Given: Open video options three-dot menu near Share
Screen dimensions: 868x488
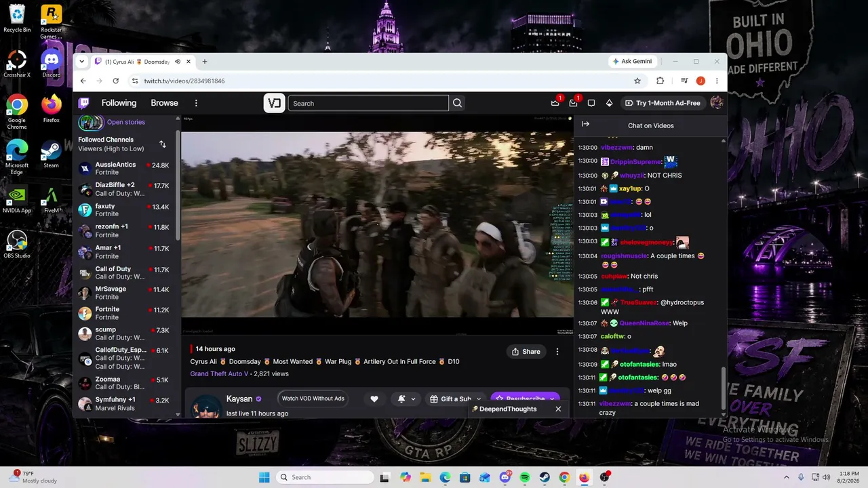Looking at the screenshot, I should (x=557, y=352).
